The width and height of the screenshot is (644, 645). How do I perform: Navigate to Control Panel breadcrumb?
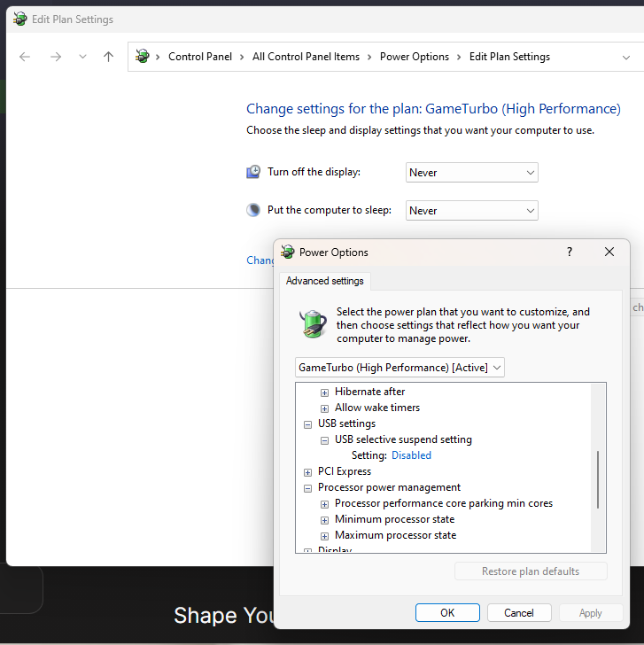(200, 57)
